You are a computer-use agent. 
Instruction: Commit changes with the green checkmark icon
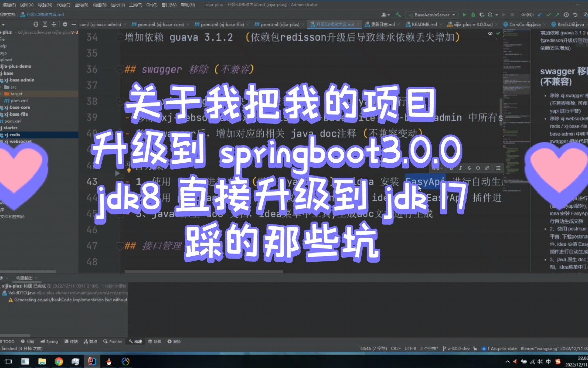tap(548, 15)
